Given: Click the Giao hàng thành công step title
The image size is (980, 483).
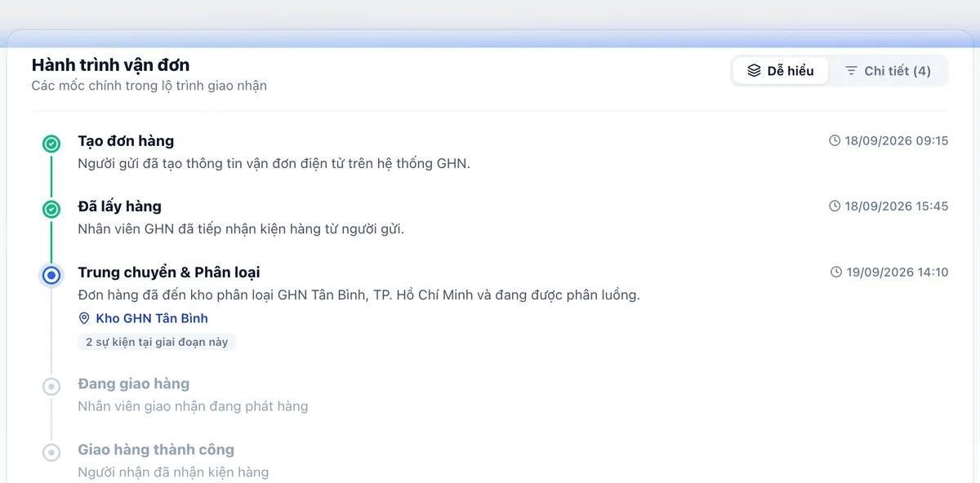Looking at the screenshot, I should (x=156, y=450).
